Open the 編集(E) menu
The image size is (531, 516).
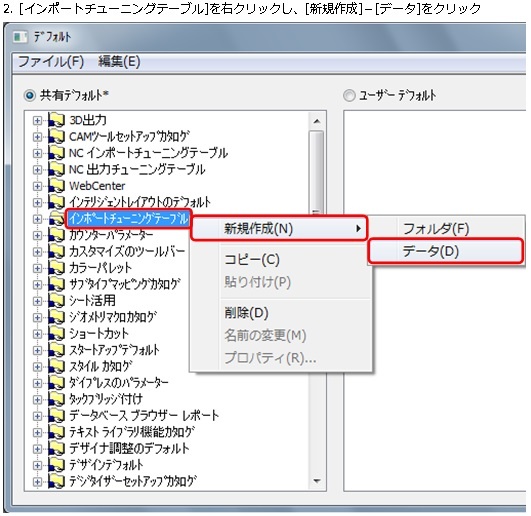click(x=119, y=62)
